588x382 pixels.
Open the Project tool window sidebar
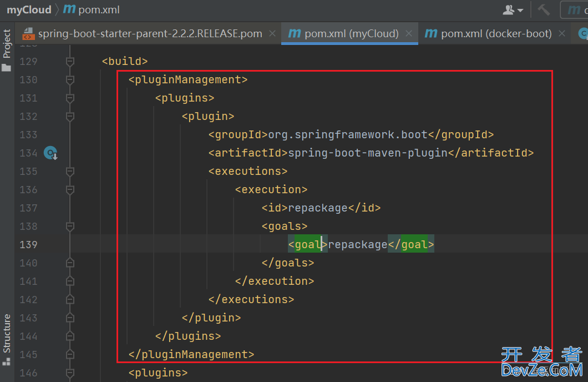pos(7,50)
